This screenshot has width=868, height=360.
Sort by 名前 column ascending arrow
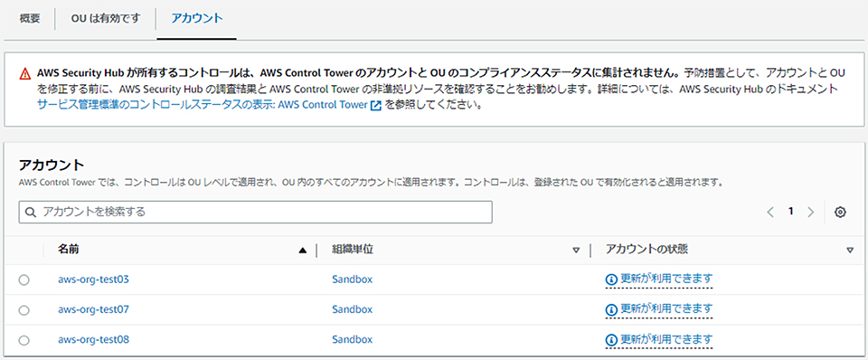(x=302, y=251)
